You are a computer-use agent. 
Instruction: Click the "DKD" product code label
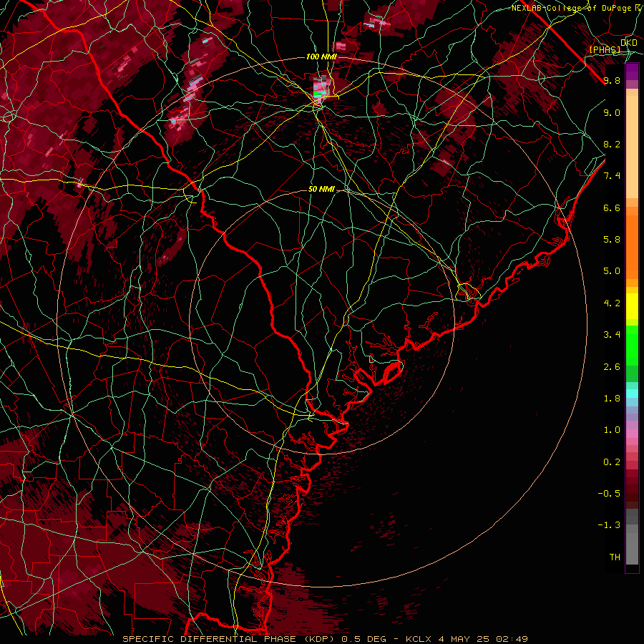tap(629, 43)
